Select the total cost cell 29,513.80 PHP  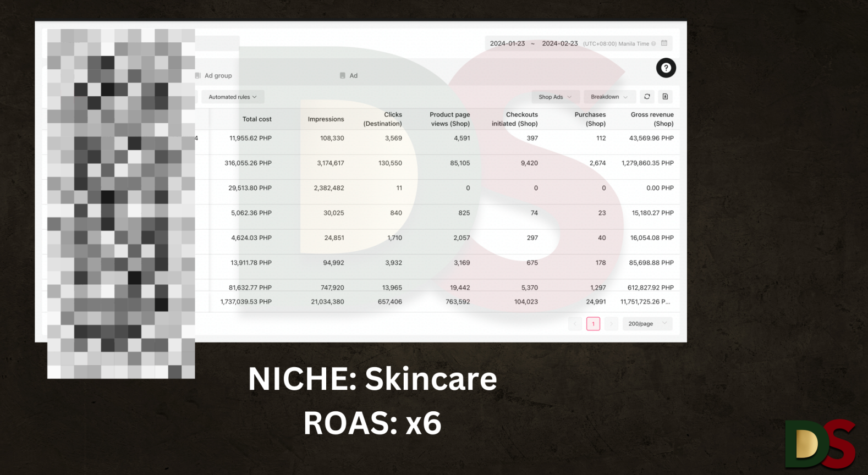point(250,187)
